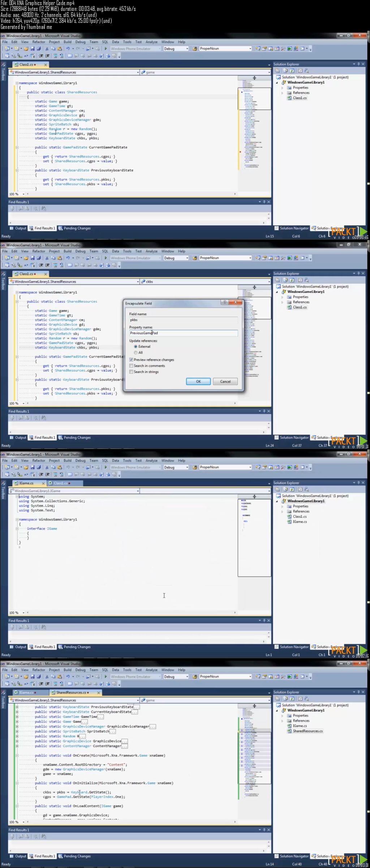Click the Field name box showing pkbs
Viewport: 370px width, 868px height.
[x=184, y=320]
